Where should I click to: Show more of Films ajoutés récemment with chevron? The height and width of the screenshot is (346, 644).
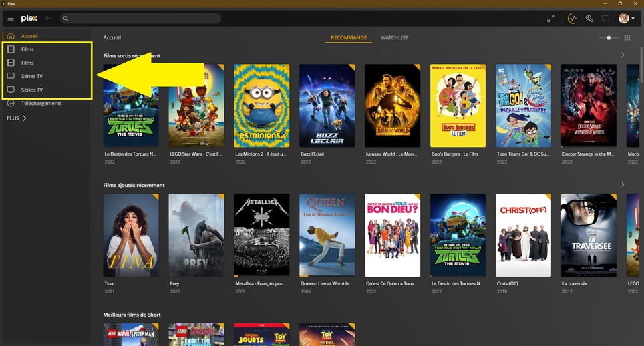pos(623,185)
